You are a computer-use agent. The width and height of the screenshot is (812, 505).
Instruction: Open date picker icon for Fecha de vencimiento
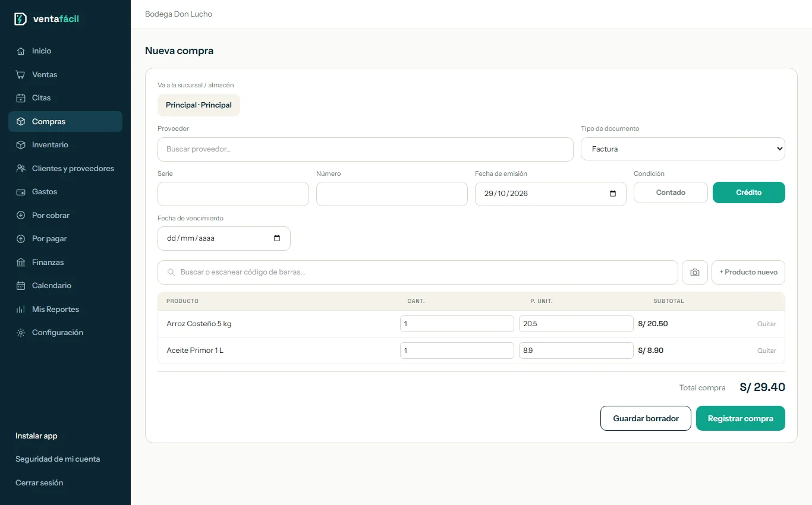coord(277,238)
